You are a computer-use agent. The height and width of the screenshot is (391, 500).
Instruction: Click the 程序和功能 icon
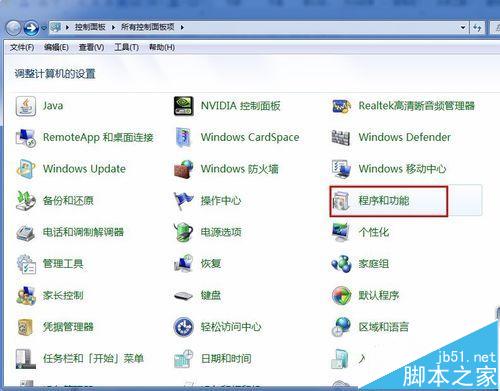tap(341, 201)
